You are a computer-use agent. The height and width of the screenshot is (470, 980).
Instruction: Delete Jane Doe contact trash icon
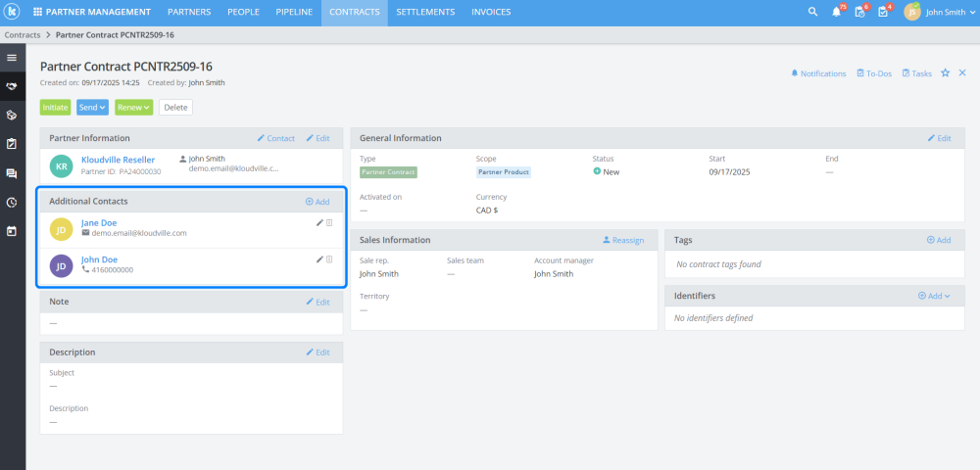[329, 223]
